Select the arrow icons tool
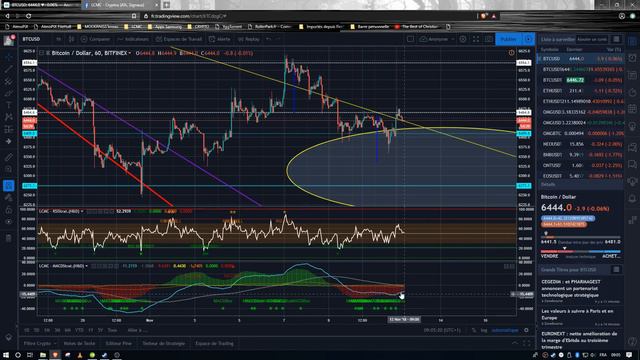Screen dimensions: 640x360 [9, 141]
